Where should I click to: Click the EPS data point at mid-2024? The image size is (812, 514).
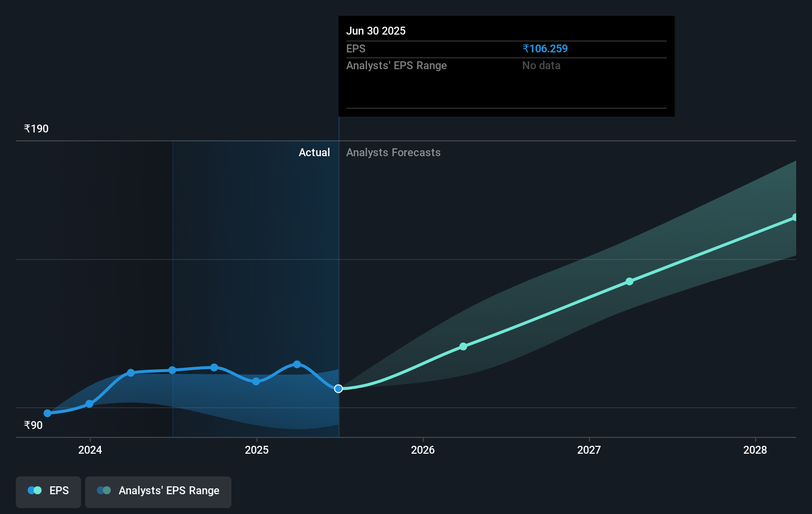172,370
